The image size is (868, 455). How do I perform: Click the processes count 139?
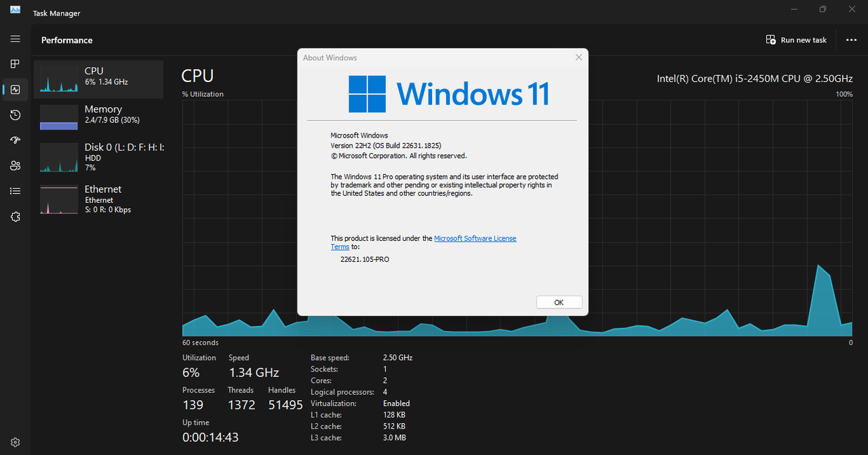point(193,405)
